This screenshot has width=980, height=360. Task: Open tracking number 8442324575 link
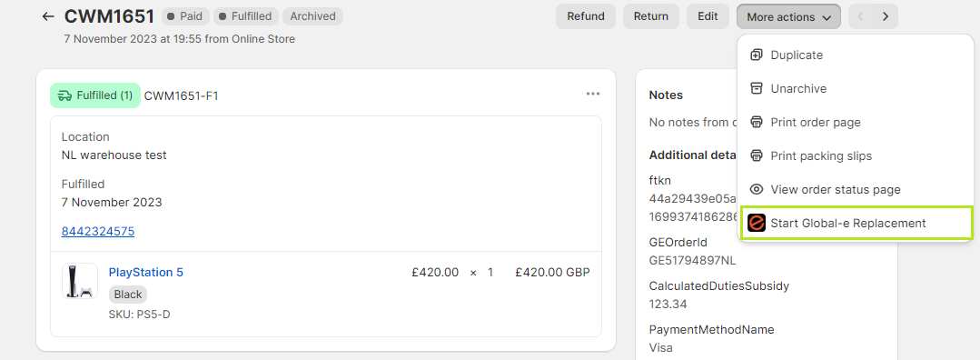click(x=97, y=232)
